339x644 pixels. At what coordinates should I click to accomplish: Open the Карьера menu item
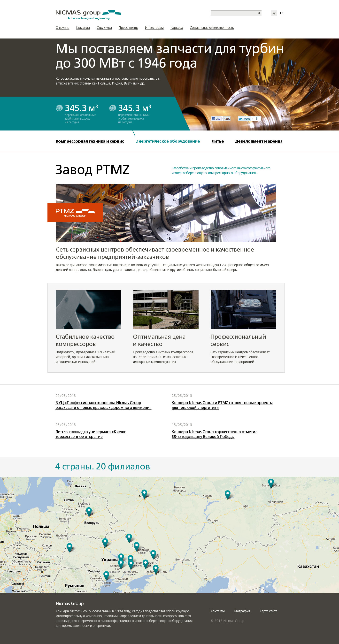click(177, 28)
